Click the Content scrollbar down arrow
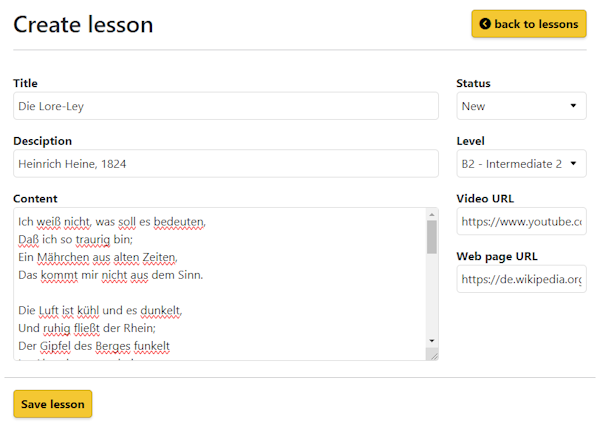This screenshot has height=426, width=600. point(431,340)
